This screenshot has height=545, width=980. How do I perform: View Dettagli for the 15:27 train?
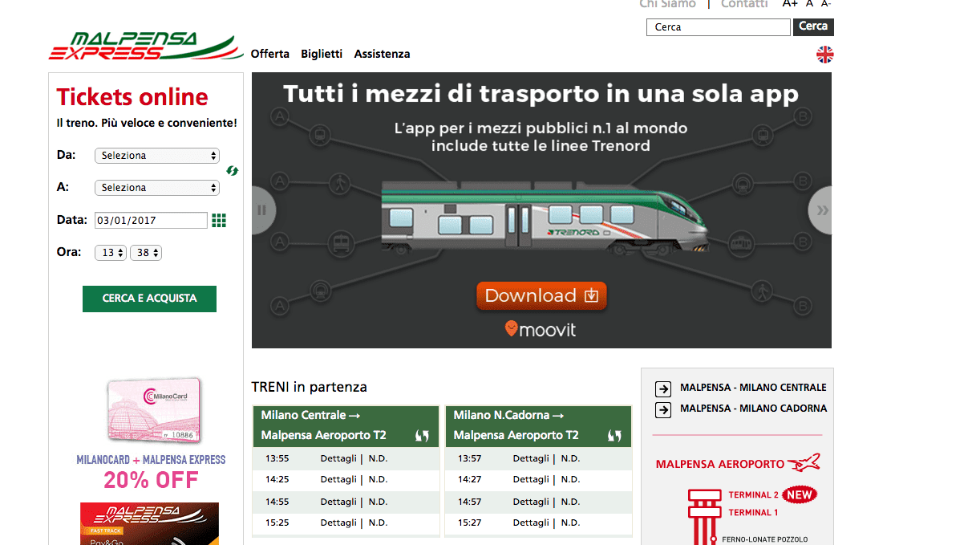[531, 523]
